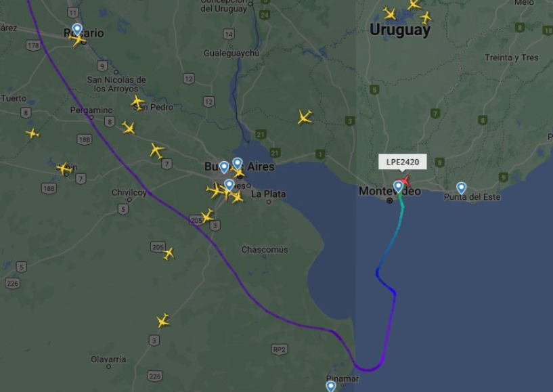The image size is (553, 392).
Task: Select the plane between Gualeguaychú and Uruguay
Action: click(x=305, y=117)
